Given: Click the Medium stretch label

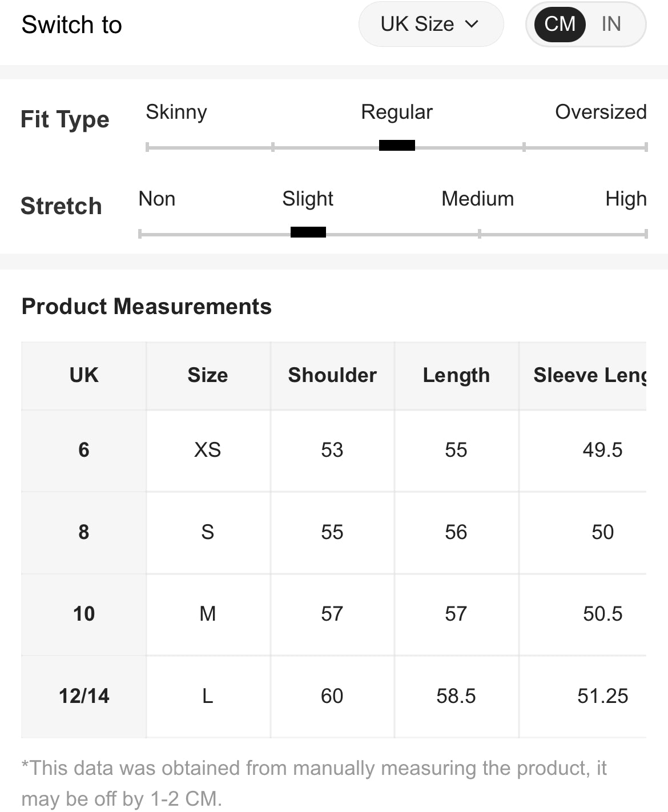Looking at the screenshot, I should tap(478, 199).
